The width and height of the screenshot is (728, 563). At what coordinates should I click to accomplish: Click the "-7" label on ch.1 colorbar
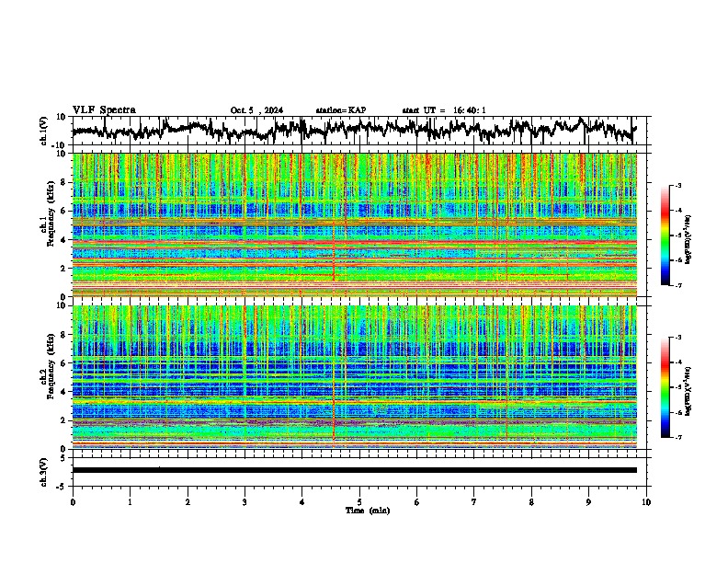[677, 285]
